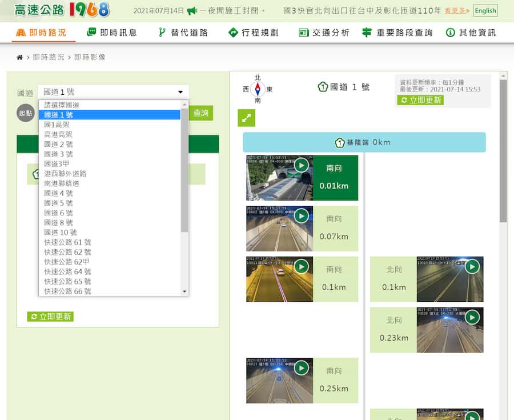
Task: Click the green fullscreen expand icon
Action: 247,118
